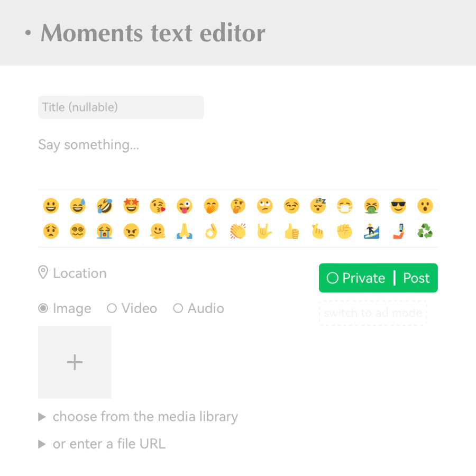The width and height of the screenshot is (476, 476).
Task: Switch media type to Audio
Action: coord(178,308)
